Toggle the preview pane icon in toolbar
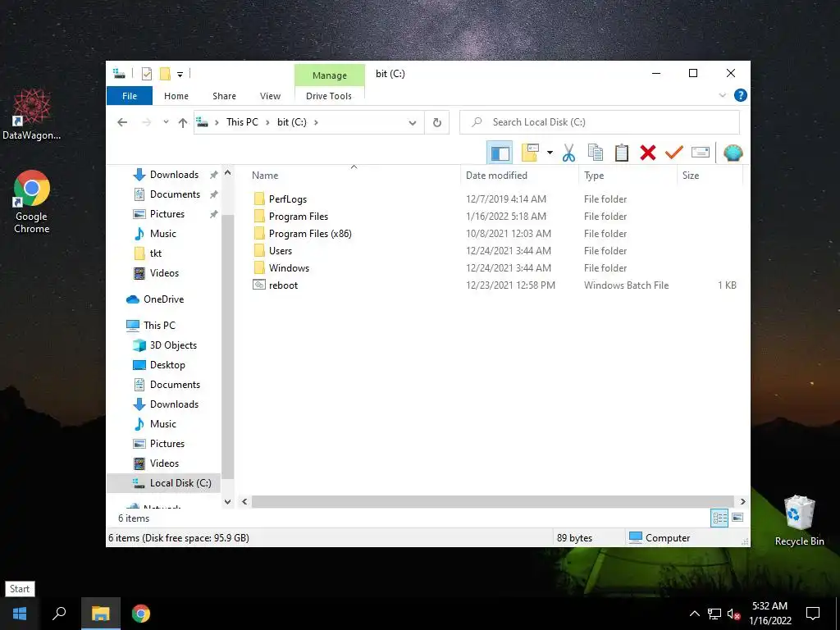The height and width of the screenshot is (630, 840). click(500, 153)
